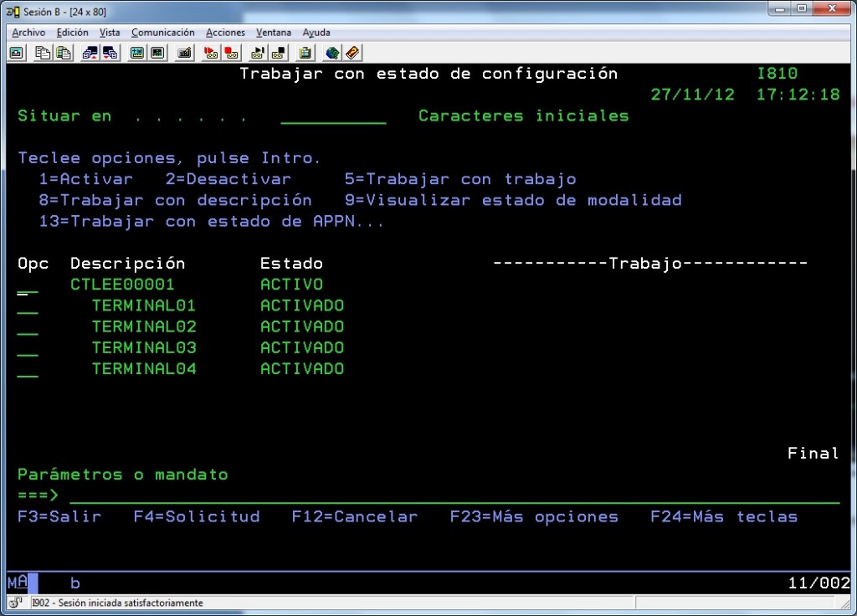Open the color remap toolbar icon
The width and height of the screenshot is (857, 616).
pos(158,53)
